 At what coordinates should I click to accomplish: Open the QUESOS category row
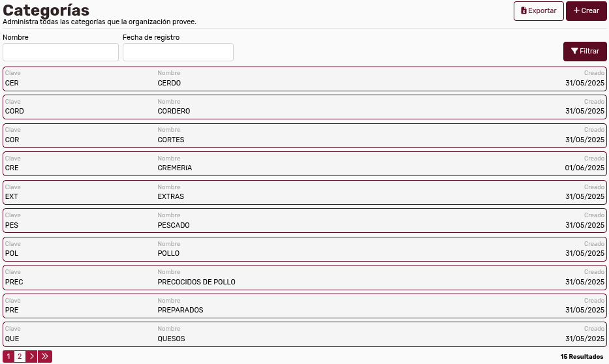click(x=304, y=334)
